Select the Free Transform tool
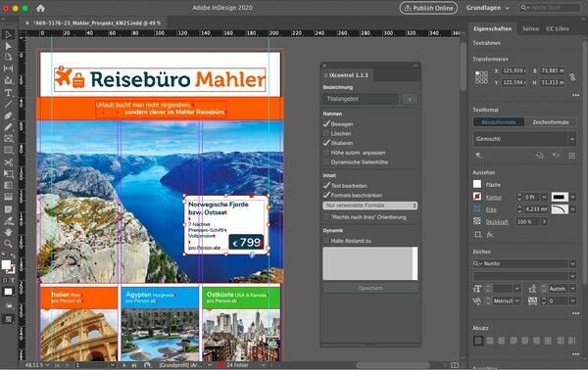 click(x=8, y=174)
